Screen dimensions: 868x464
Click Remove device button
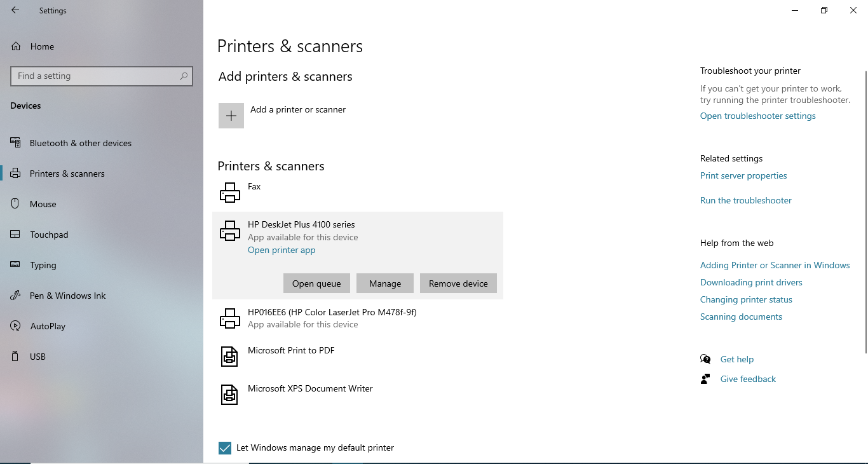tap(458, 283)
